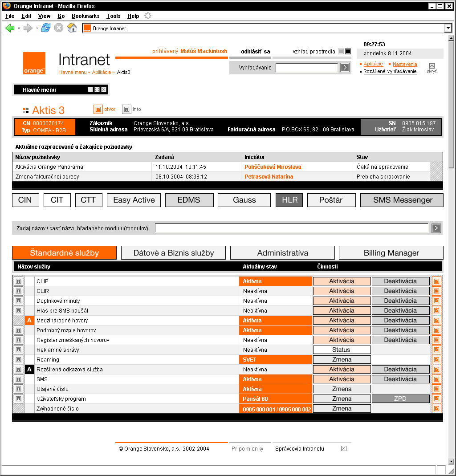456x476 pixels.
Task: Click Správcovia Intranetu in the footer
Action: (299, 449)
